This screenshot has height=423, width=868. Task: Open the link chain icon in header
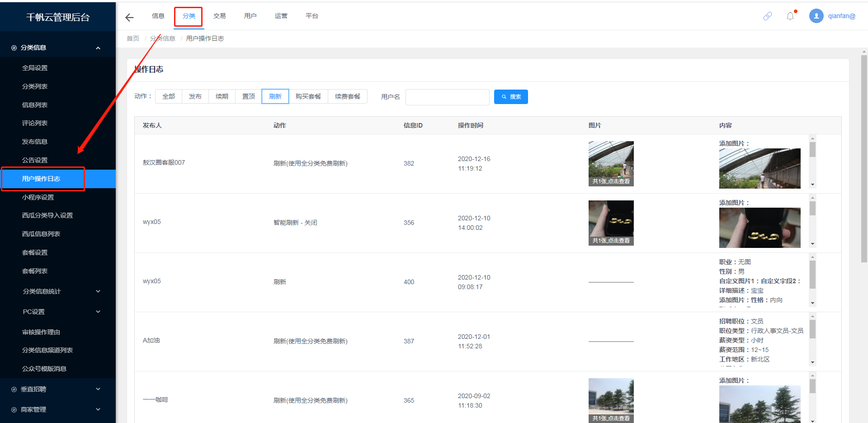(768, 16)
